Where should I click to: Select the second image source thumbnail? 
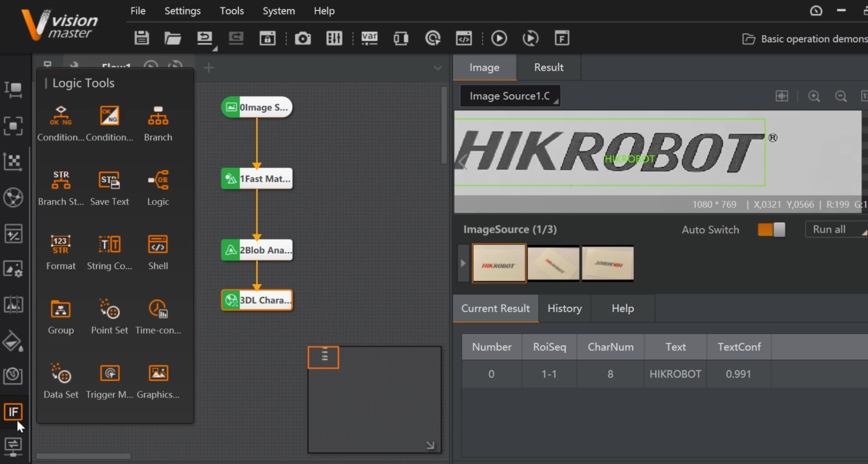click(x=553, y=263)
